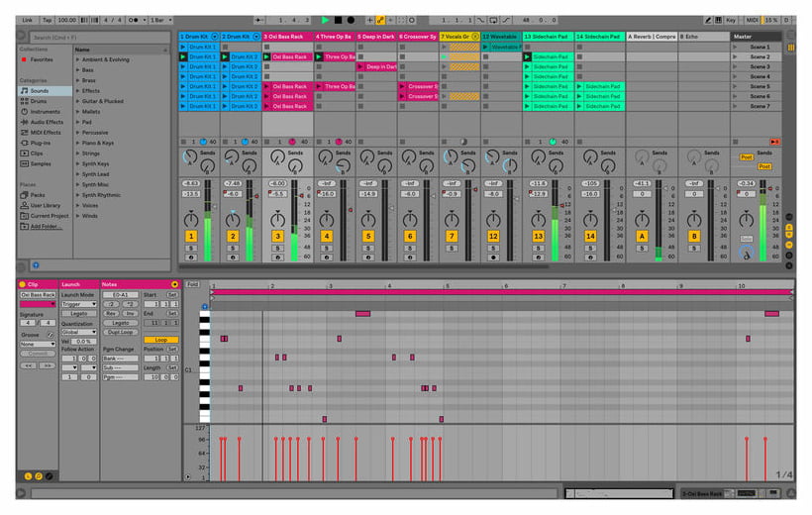Screen dimensions: 812x515
Task: Open the clip color chooser dropdown
Action: point(38,304)
